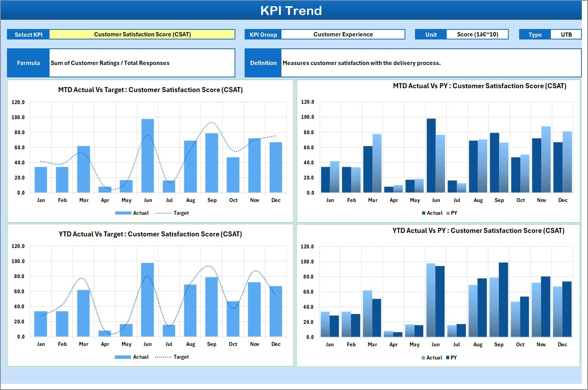The height and width of the screenshot is (390, 588).
Task: Select the Target dotted-line legend entry
Action: tap(180, 213)
